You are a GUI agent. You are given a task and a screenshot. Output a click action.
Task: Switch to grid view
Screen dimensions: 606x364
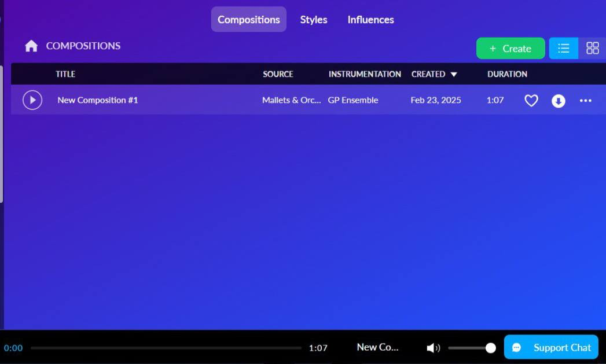592,49
